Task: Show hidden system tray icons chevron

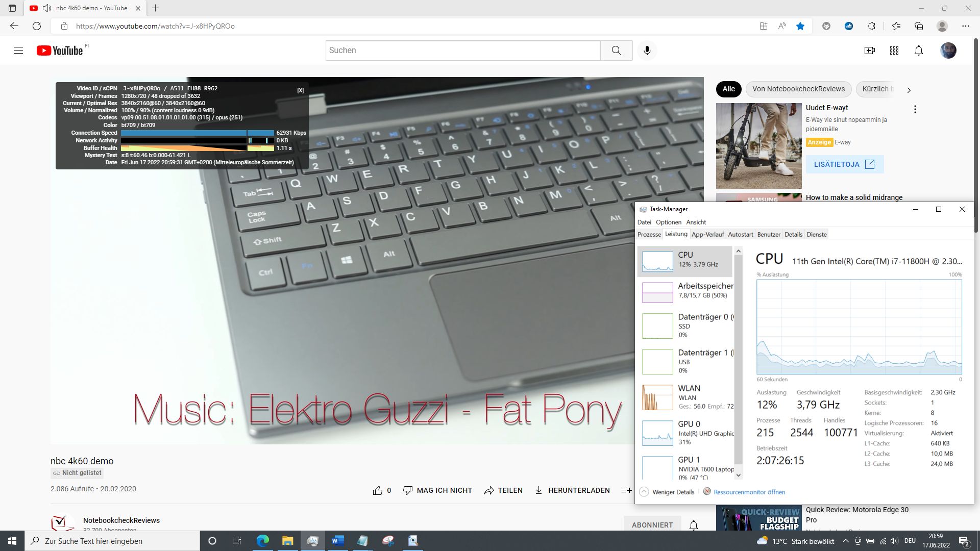Action: (x=845, y=541)
